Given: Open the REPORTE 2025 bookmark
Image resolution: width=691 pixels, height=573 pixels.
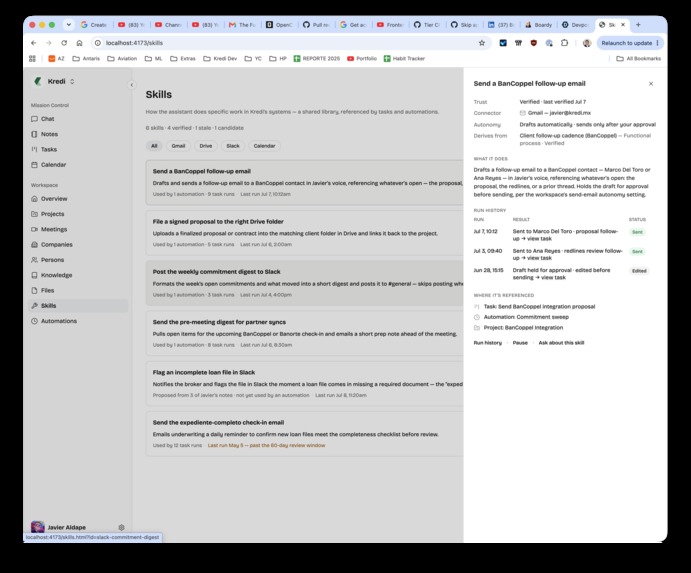Looking at the screenshot, I should pyautogui.click(x=317, y=59).
